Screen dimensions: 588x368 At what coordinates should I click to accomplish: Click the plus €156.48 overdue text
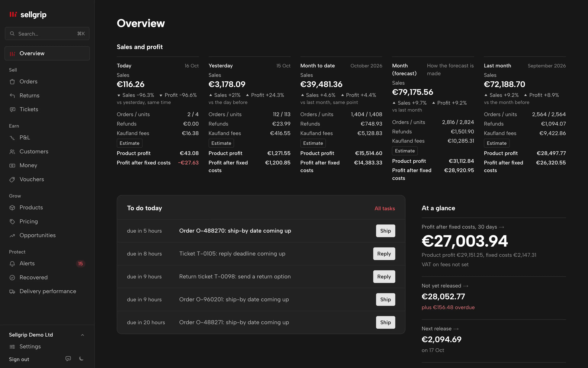point(448,307)
